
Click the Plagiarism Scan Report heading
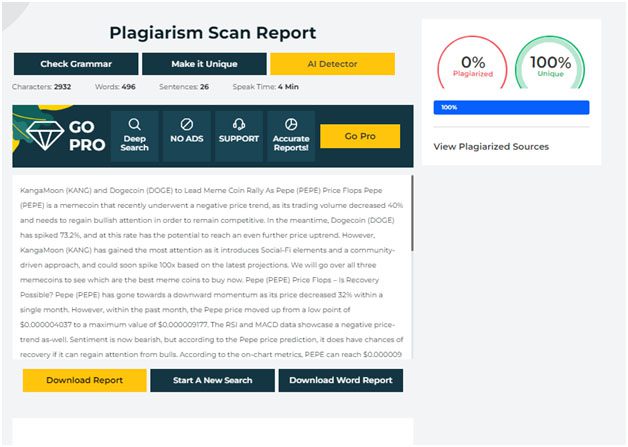click(x=213, y=33)
